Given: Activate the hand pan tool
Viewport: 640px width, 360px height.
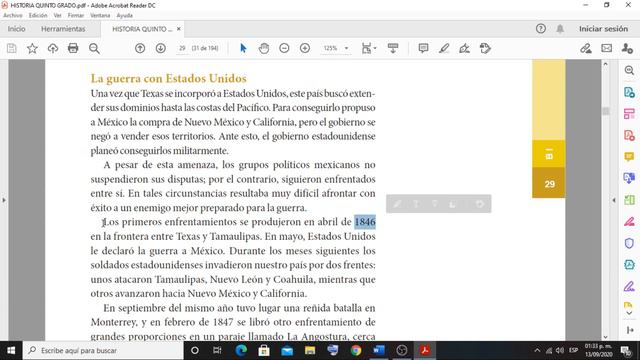Looking at the screenshot, I should [x=264, y=48].
